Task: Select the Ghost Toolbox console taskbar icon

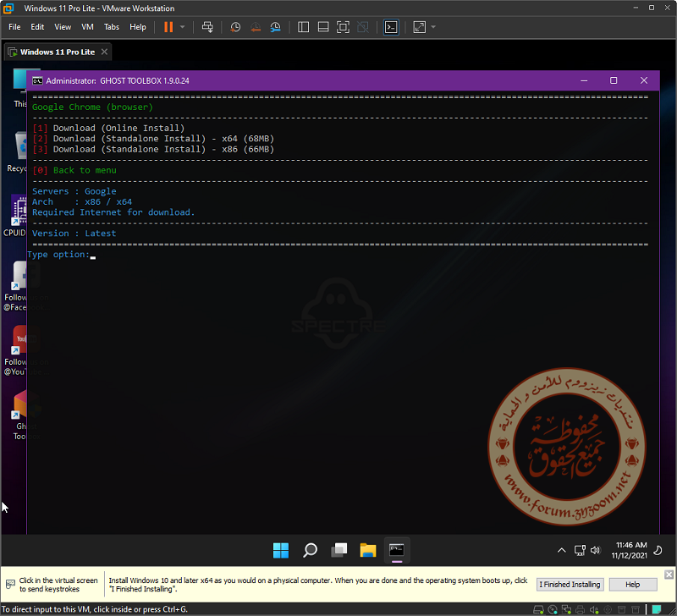Action: click(x=397, y=550)
